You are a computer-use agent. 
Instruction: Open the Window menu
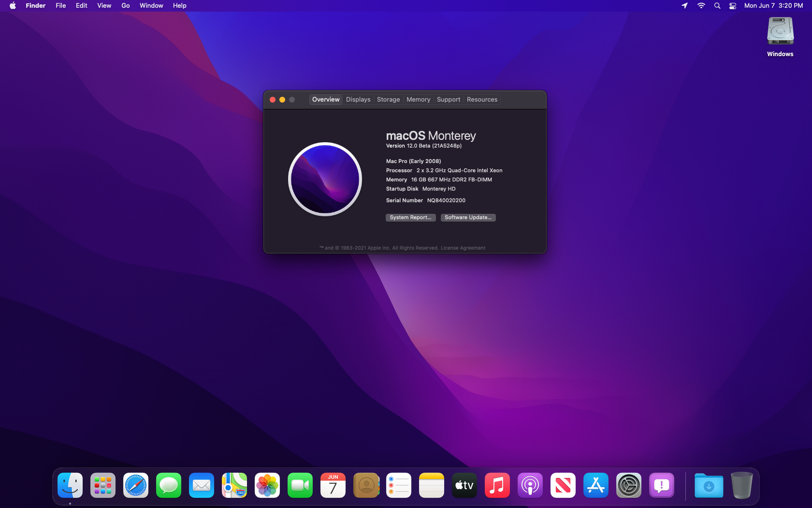(151, 6)
